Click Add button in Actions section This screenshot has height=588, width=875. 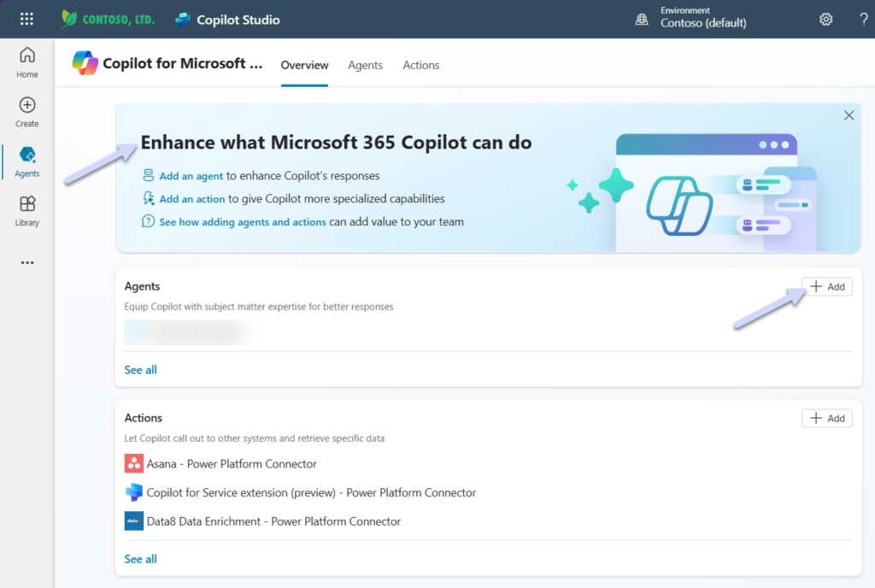pos(827,419)
